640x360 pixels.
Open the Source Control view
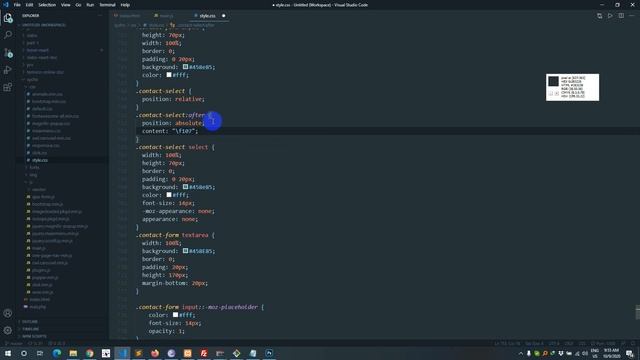tap(8, 53)
